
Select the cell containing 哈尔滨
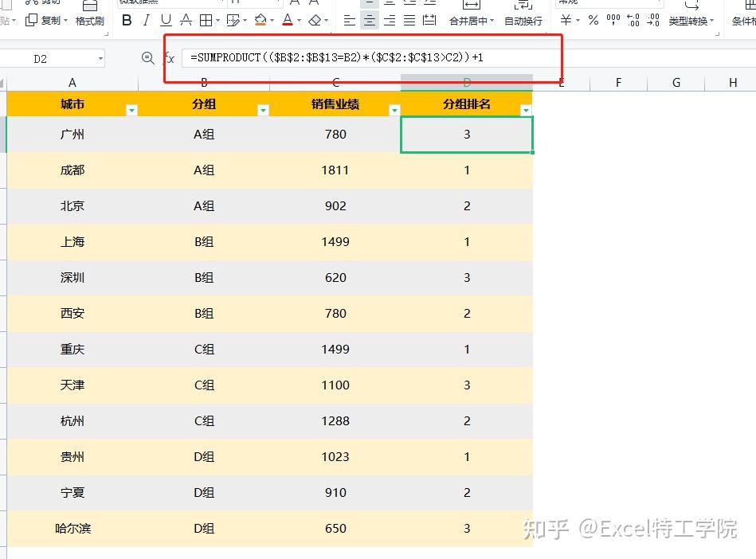pyautogui.click(x=72, y=528)
